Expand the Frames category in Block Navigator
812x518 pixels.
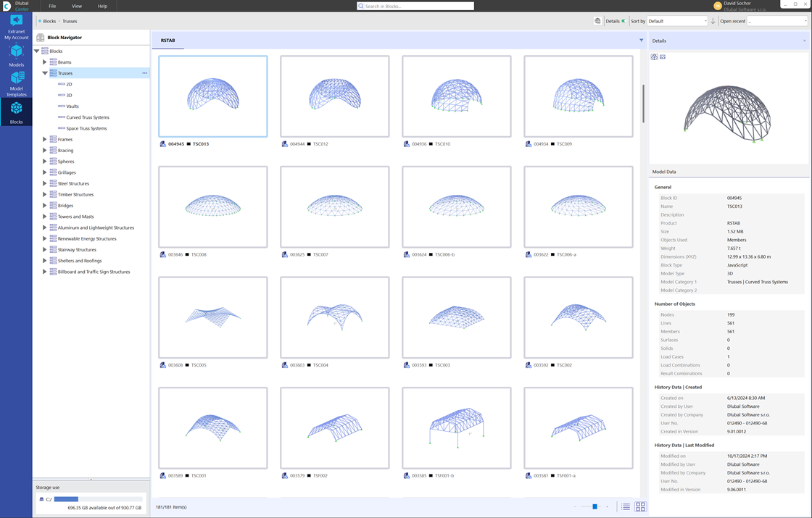[x=46, y=139]
